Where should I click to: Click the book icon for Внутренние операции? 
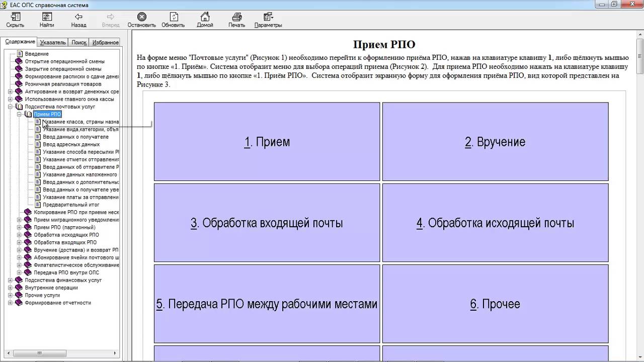20,288
